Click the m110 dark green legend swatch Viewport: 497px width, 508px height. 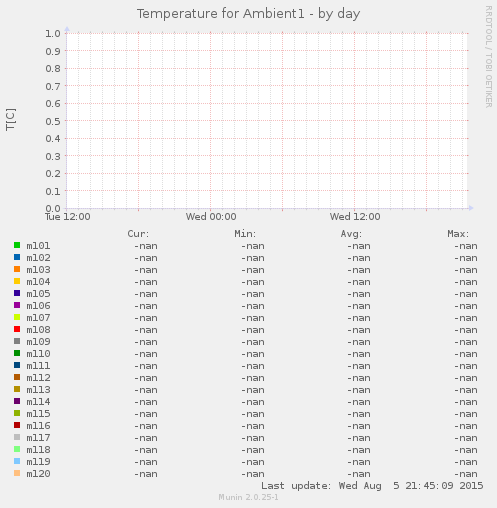click(x=17, y=353)
